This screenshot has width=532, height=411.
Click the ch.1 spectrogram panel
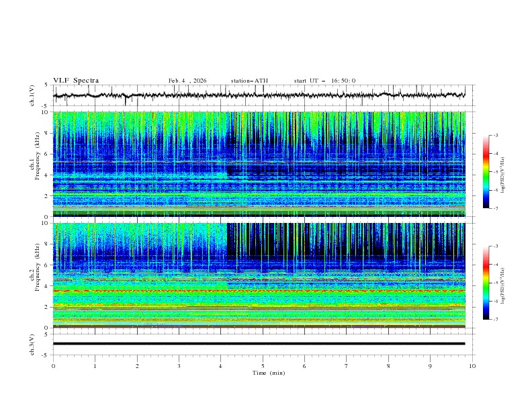pos(259,164)
